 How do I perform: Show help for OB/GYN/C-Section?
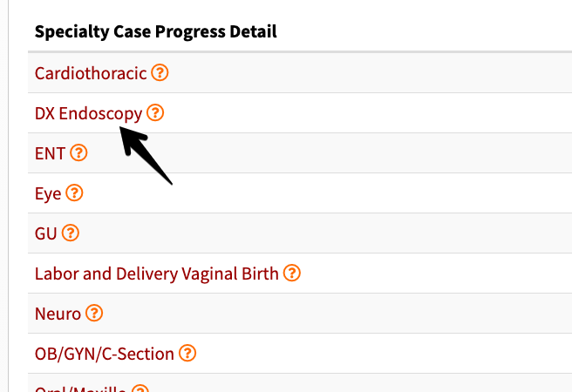[x=187, y=353]
